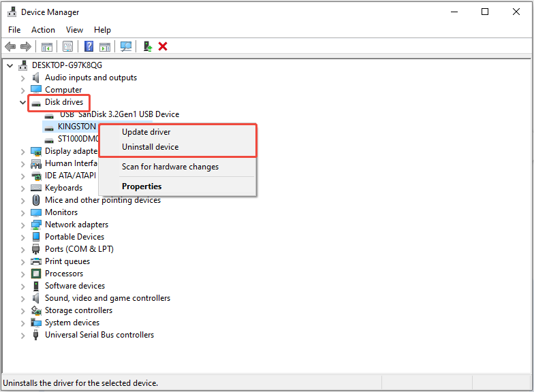Choose Update driver from context menu
Image resolution: width=534 pixels, height=392 pixels.
pyautogui.click(x=177, y=132)
